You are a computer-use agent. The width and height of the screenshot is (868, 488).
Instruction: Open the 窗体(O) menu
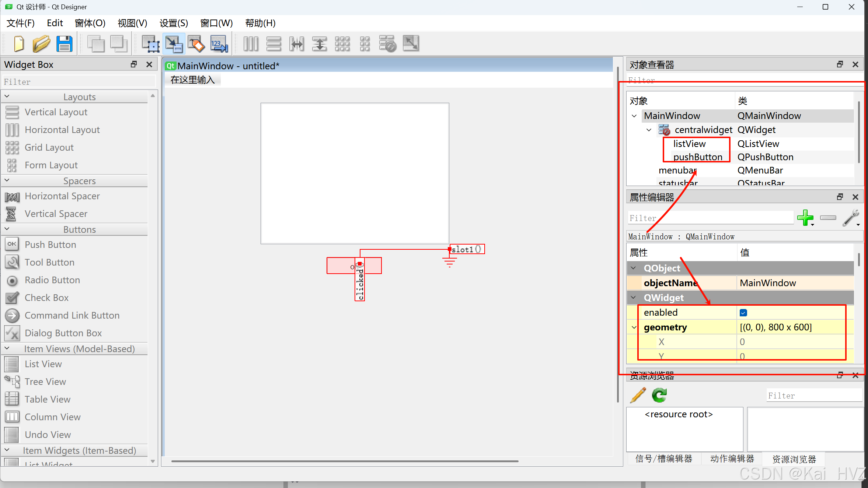(90, 23)
